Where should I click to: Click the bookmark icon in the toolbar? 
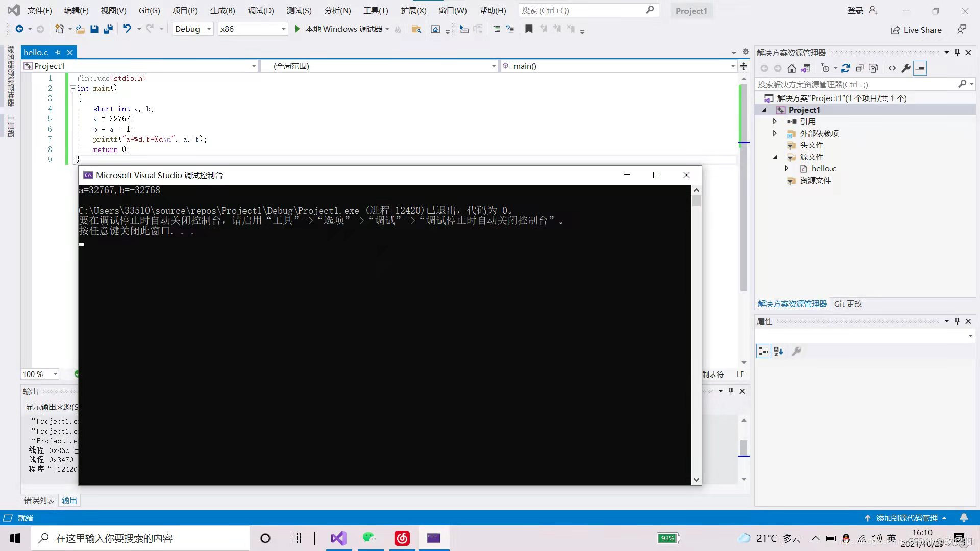tap(529, 29)
